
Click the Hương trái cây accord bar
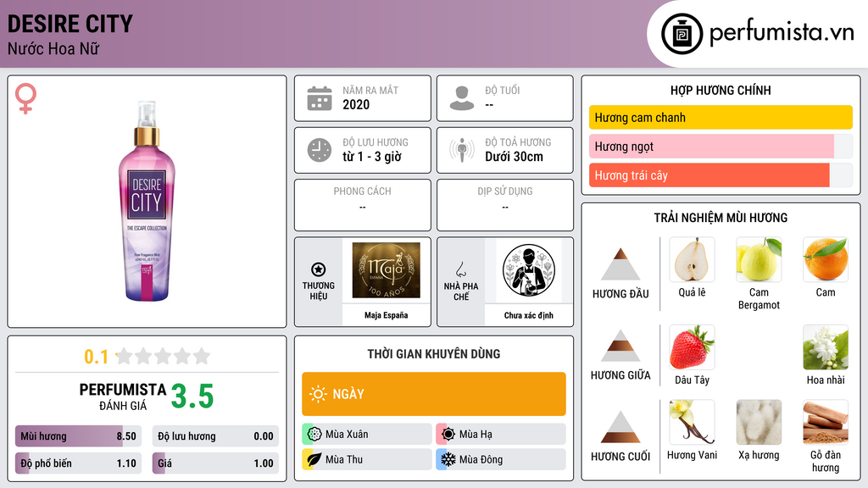pyautogui.click(x=721, y=175)
